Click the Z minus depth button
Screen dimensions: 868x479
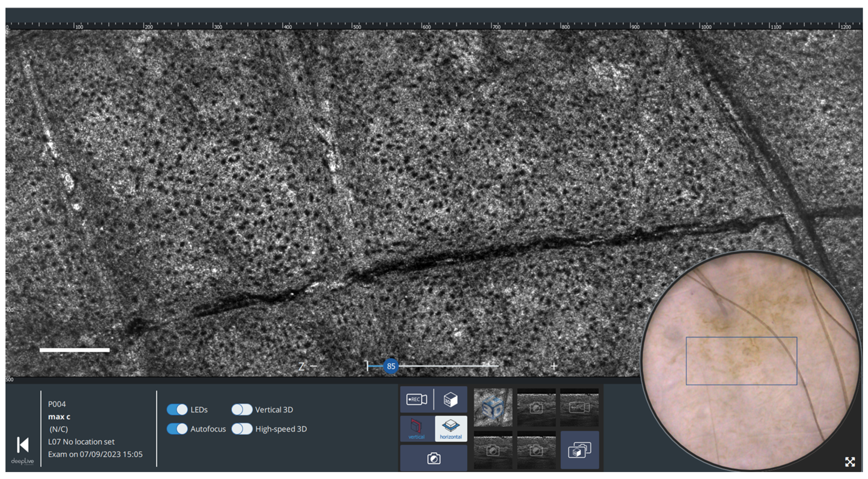tap(313, 366)
